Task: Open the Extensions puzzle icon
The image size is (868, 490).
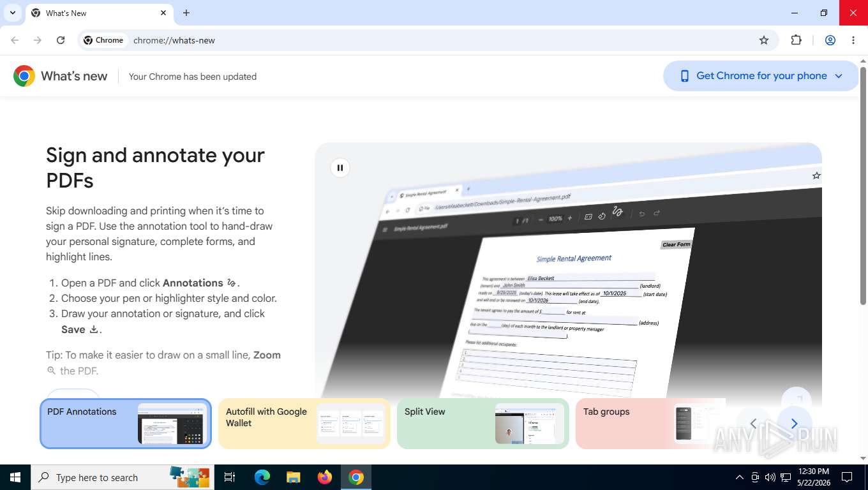Action: (796, 40)
